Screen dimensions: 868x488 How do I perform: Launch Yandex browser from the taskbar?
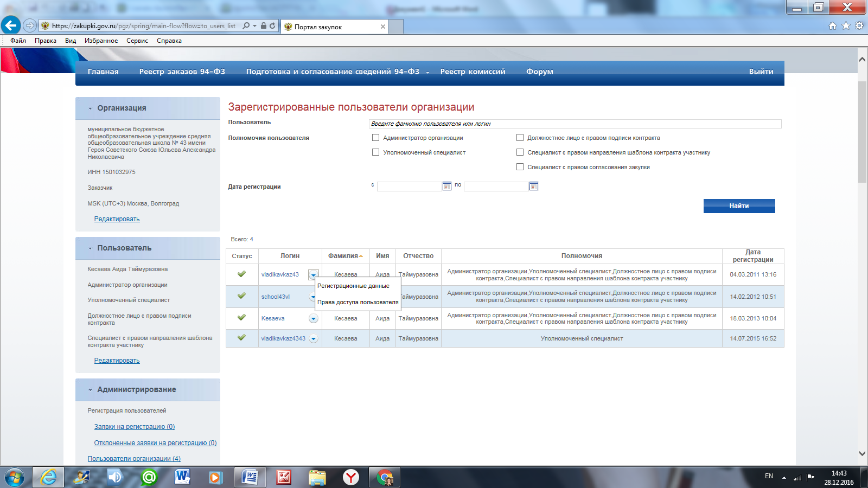(351, 477)
